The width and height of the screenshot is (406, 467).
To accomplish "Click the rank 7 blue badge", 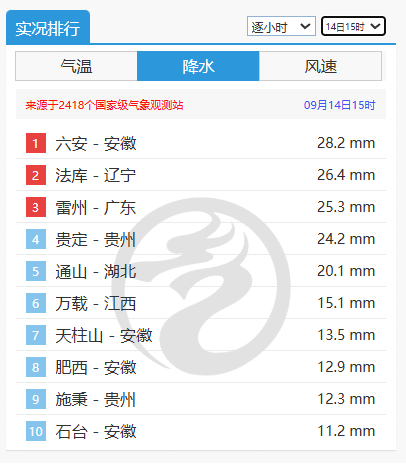I will tap(36, 335).
